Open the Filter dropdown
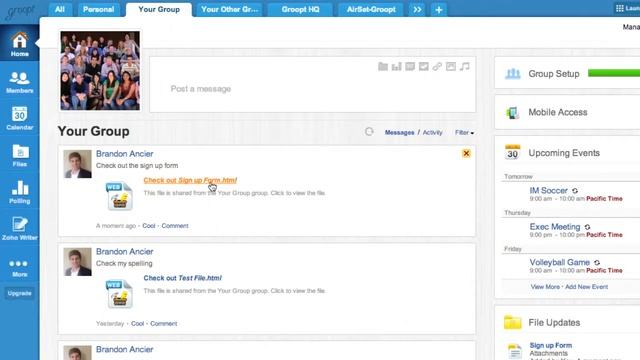This screenshot has height=360, width=640. [x=464, y=133]
